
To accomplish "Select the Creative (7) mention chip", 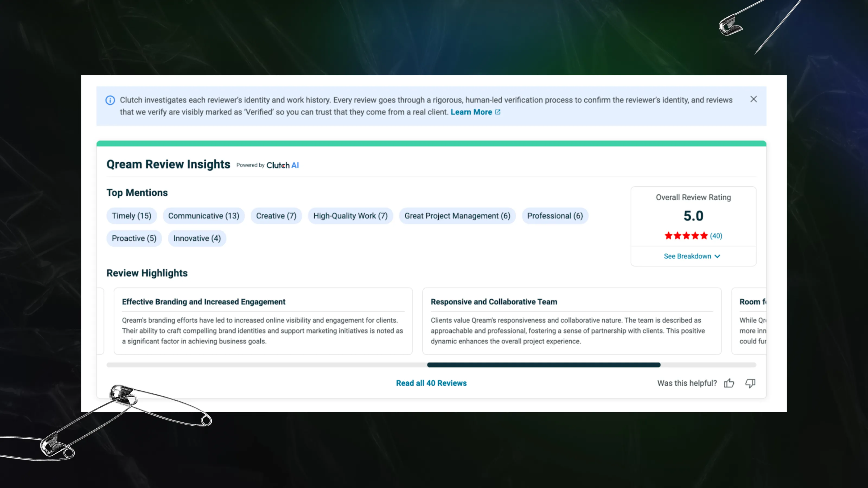I will [x=276, y=216].
